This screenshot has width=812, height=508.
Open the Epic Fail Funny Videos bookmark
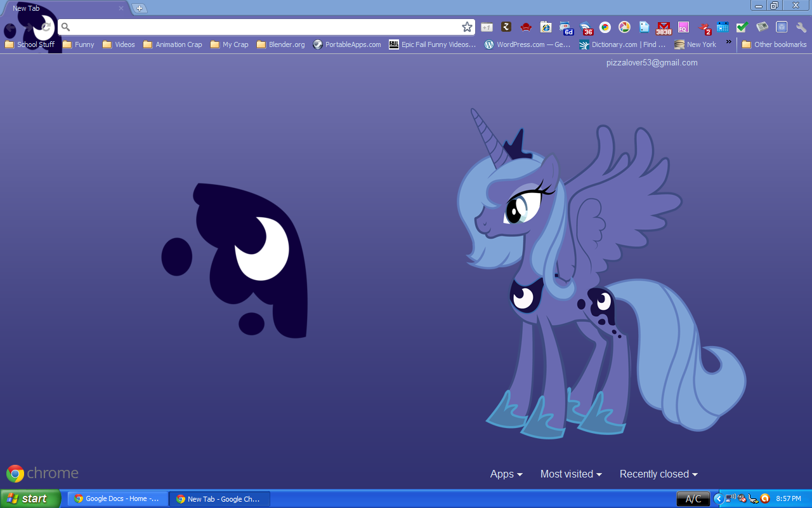[x=432, y=44]
